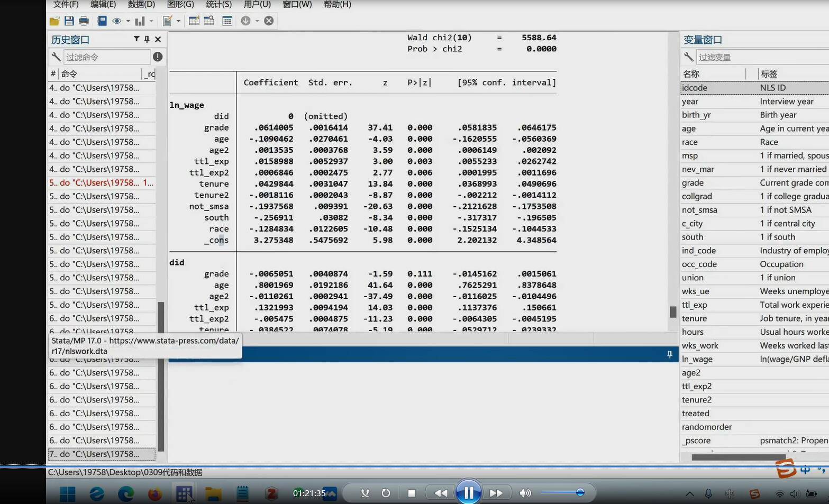This screenshot has width=829, height=504.
Task: Click the 过滤命令 filter input field
Action: 107,57
